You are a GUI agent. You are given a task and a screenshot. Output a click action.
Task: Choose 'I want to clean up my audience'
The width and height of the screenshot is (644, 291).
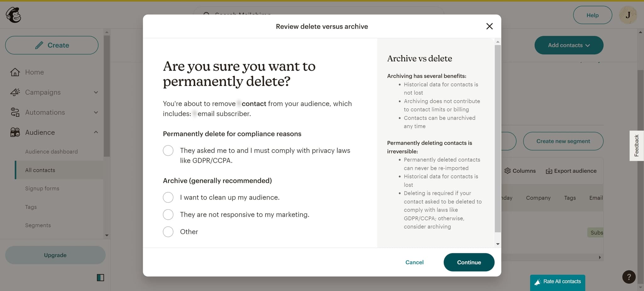pos(168,197)
